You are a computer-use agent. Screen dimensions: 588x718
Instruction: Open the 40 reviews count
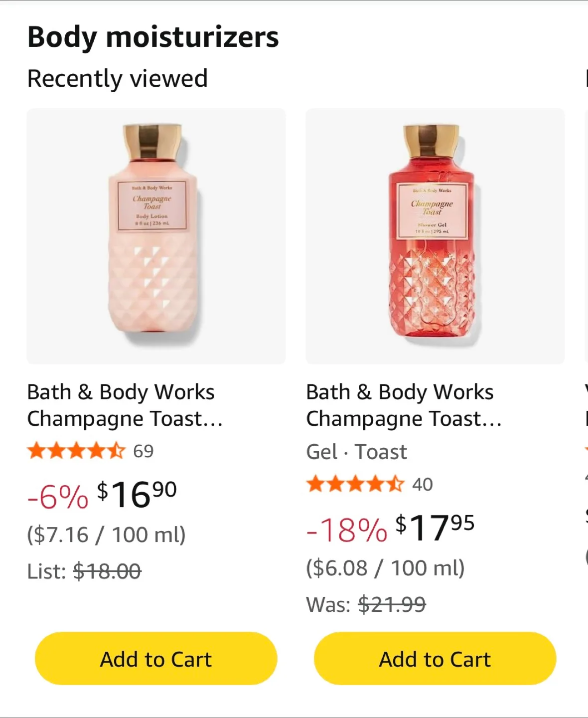coord(423,485)
